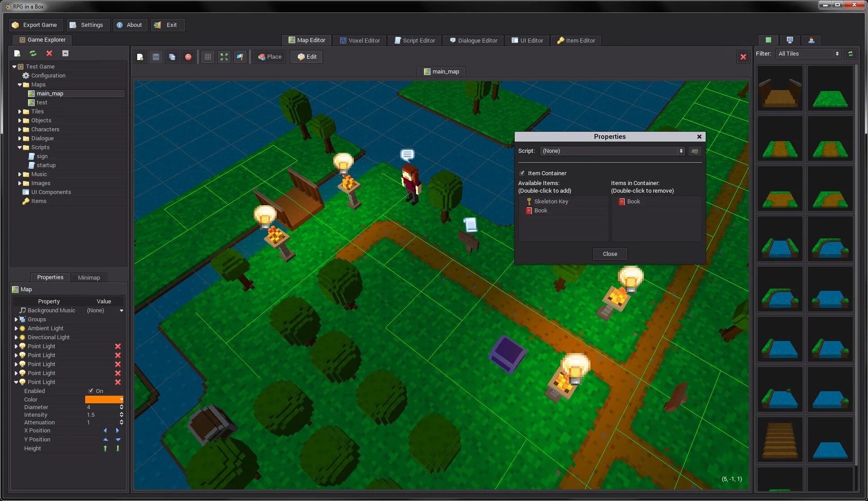Select the grid view icon in map toolbar
868x501 pixels.
tap(208, 56)
